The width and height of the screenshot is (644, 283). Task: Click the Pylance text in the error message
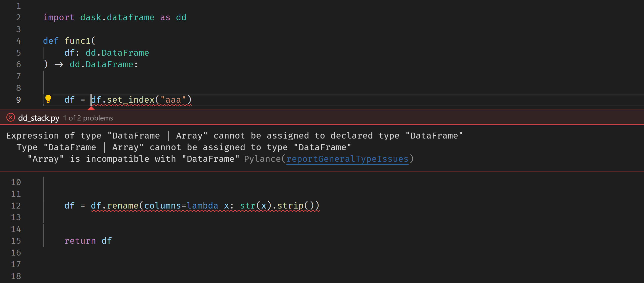262,159
